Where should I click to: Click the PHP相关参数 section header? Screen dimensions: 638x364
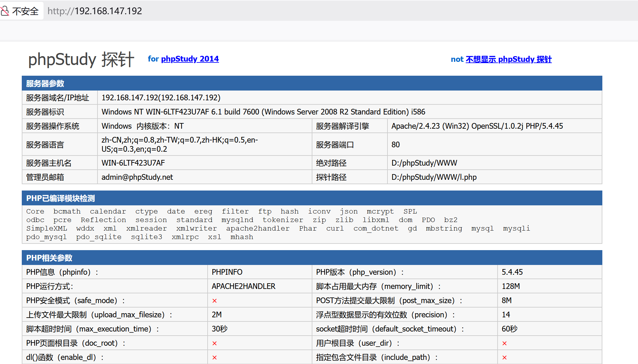tap(49, 258)
